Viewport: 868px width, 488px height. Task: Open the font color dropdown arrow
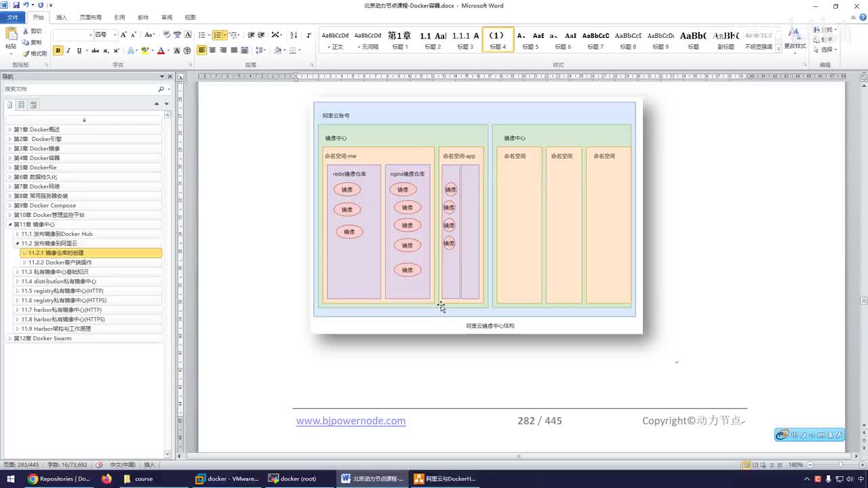pos(168,50)
